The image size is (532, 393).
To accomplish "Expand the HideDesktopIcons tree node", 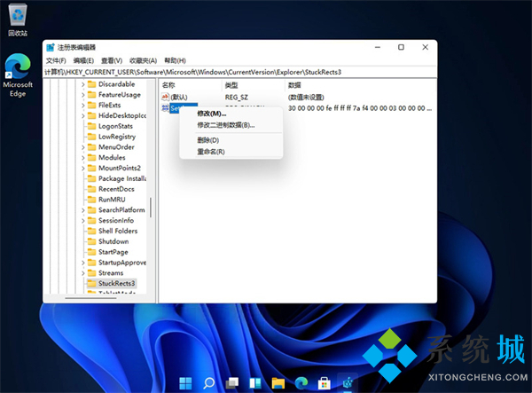I will click(83, 116).
